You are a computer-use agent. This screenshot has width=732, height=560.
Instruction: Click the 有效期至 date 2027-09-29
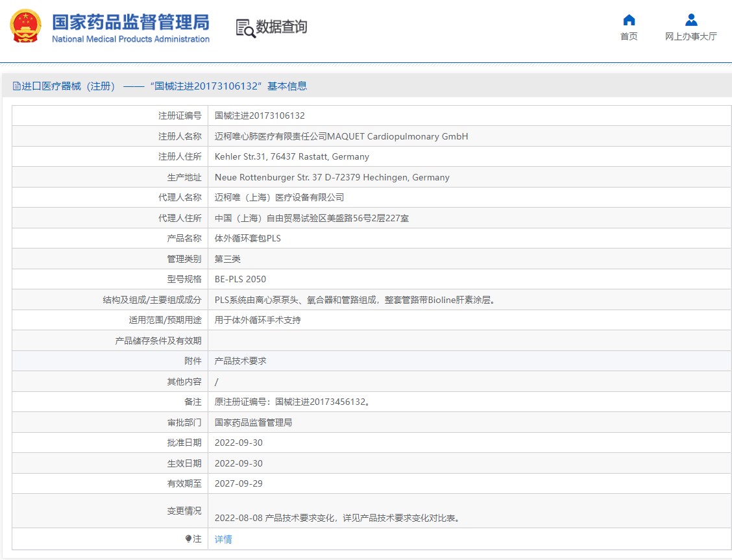pos(239,483)
